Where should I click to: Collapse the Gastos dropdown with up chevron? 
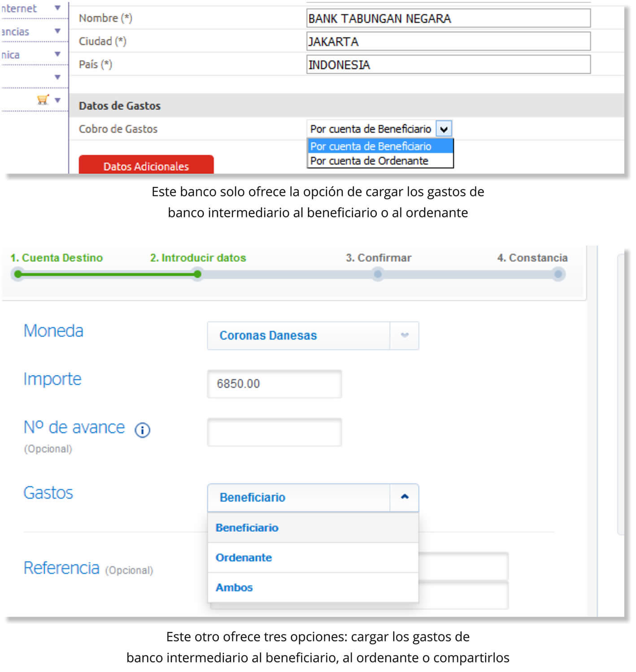point(405,497)
